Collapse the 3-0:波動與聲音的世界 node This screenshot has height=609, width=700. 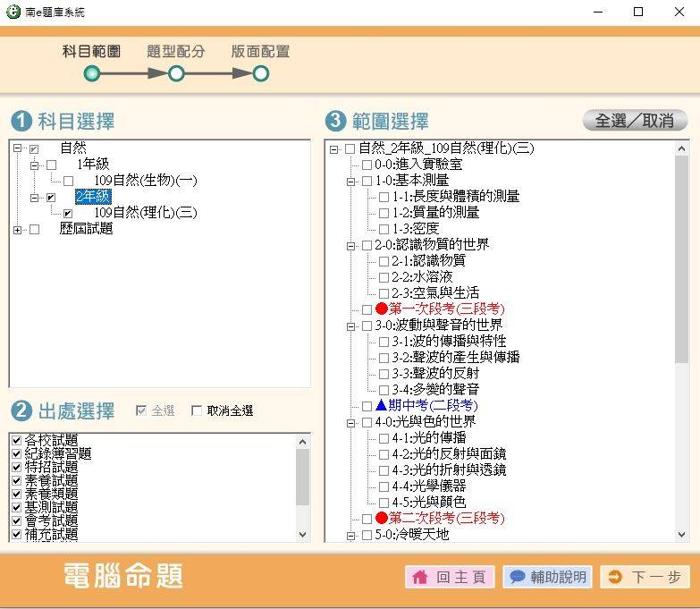point(350,326)
